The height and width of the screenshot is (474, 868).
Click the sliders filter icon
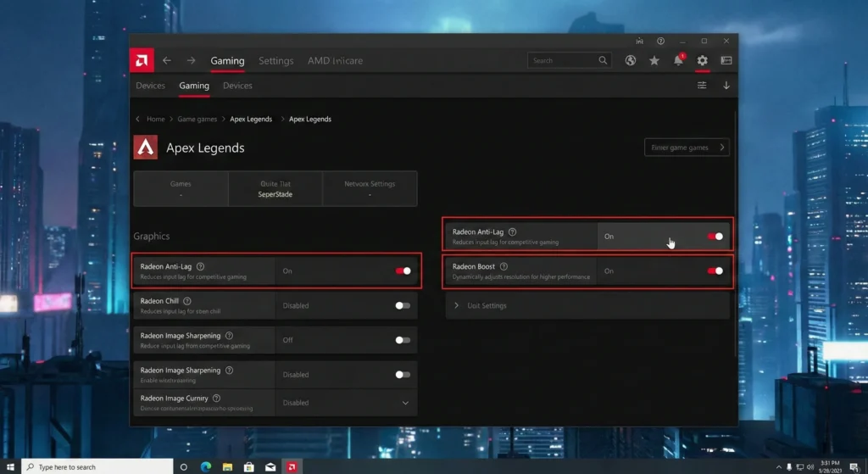coord(702,86)
